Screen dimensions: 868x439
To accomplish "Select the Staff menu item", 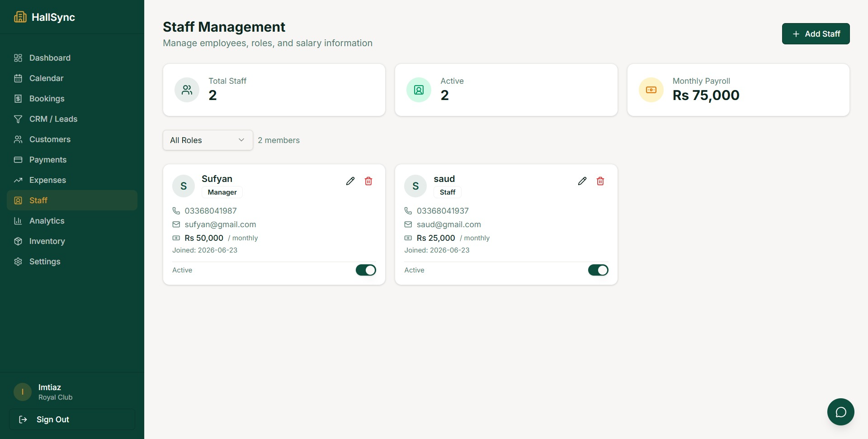I will pyautogui.click(x=72, y=200).
